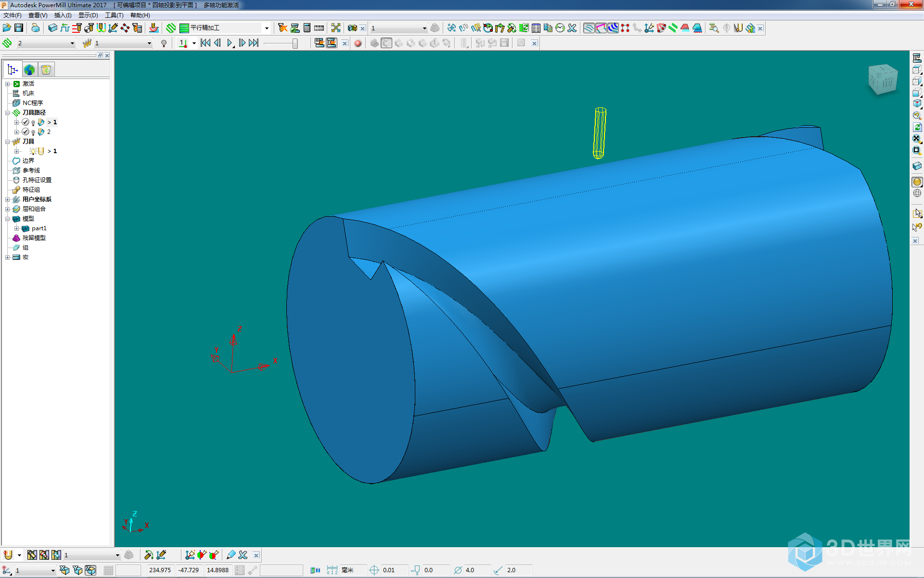The width and height of the screenshot is (924, 578).
Task: Select 残留模型 in explorer tree
Action: pos(34,238)
